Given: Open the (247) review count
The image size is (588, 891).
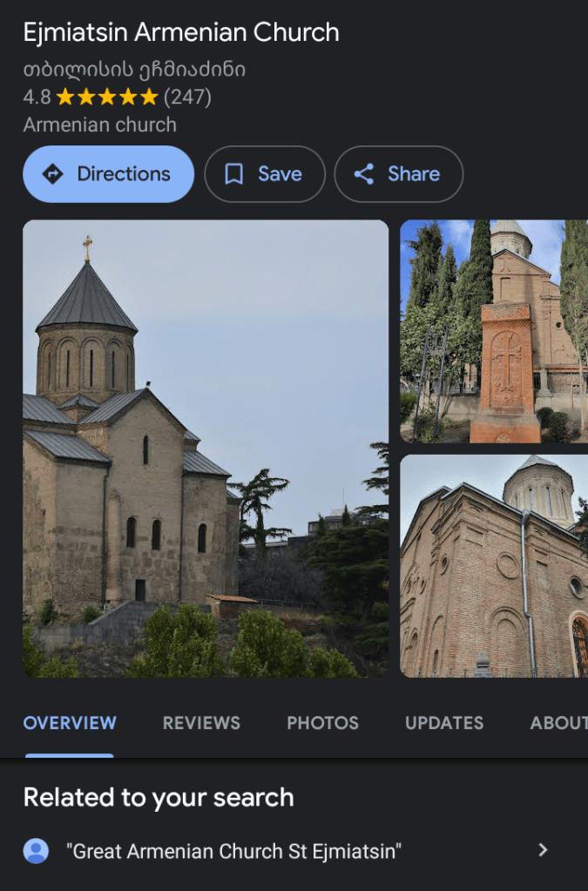Looking at the screenshot, I should pos(187,97).
